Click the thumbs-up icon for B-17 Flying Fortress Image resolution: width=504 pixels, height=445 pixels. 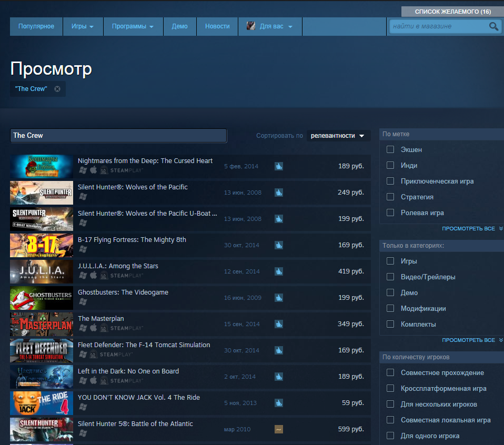pyautogui.click(x=279, y=245)
